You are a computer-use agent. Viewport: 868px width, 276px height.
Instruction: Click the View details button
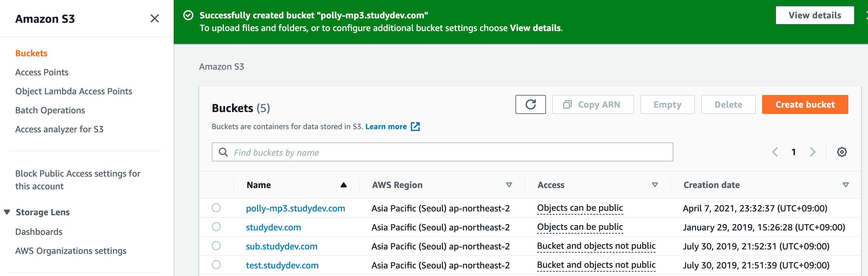tap(815, 15)
